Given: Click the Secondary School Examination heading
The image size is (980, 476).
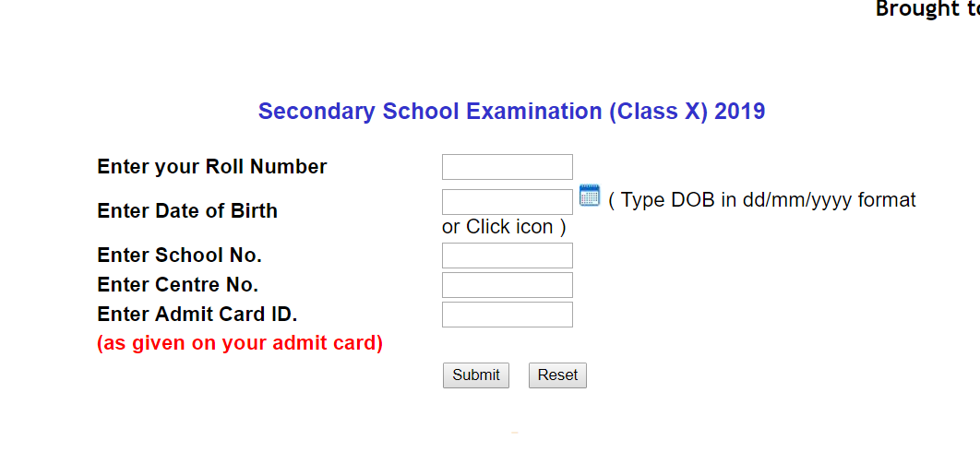Looking at the screenshot, I should click(x=511, y=112).
